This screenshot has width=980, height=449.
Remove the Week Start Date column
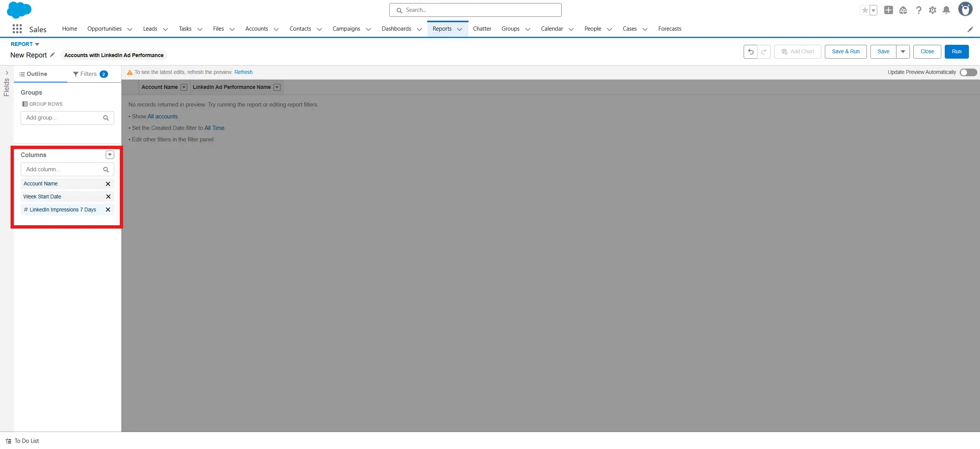tap(108, 197)
